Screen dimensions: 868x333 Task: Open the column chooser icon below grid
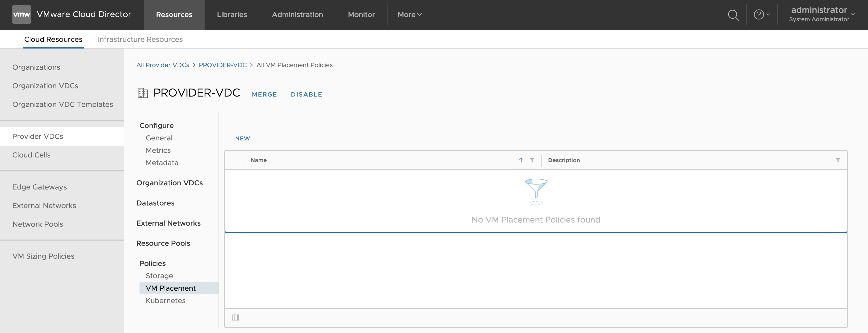[236, 317]
